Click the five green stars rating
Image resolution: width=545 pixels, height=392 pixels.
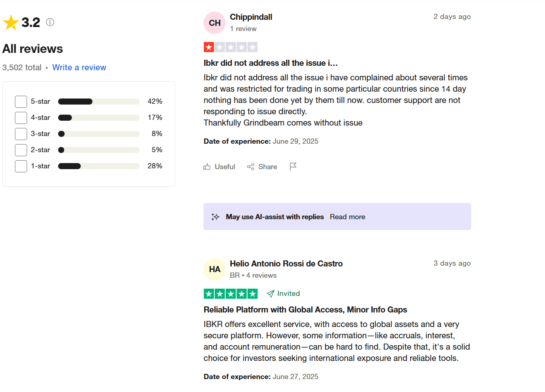(231, 294)
